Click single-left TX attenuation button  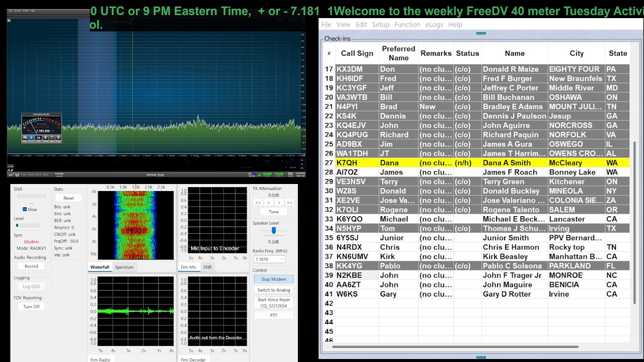click(269, 202)
